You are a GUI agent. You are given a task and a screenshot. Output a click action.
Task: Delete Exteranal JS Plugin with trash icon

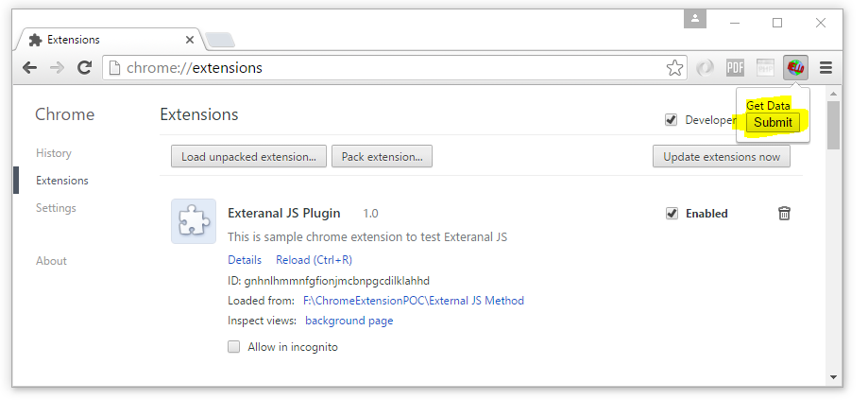click(784, 214)
